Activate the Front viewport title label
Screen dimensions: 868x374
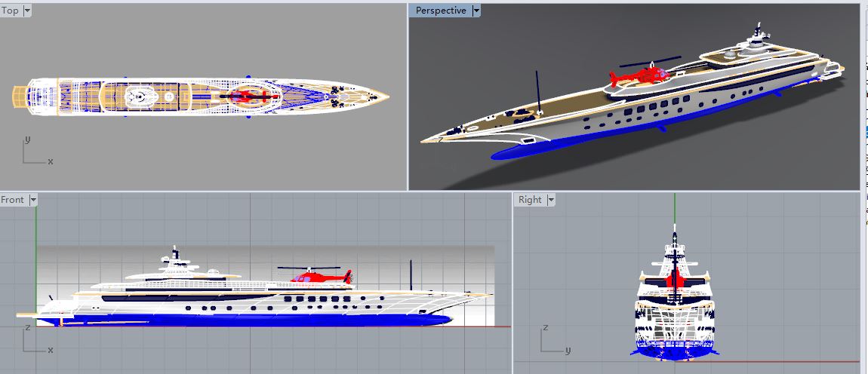[14, 200]
